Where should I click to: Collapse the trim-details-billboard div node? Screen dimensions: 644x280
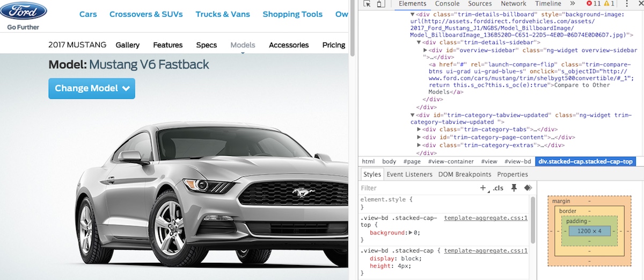pos(412,15)
